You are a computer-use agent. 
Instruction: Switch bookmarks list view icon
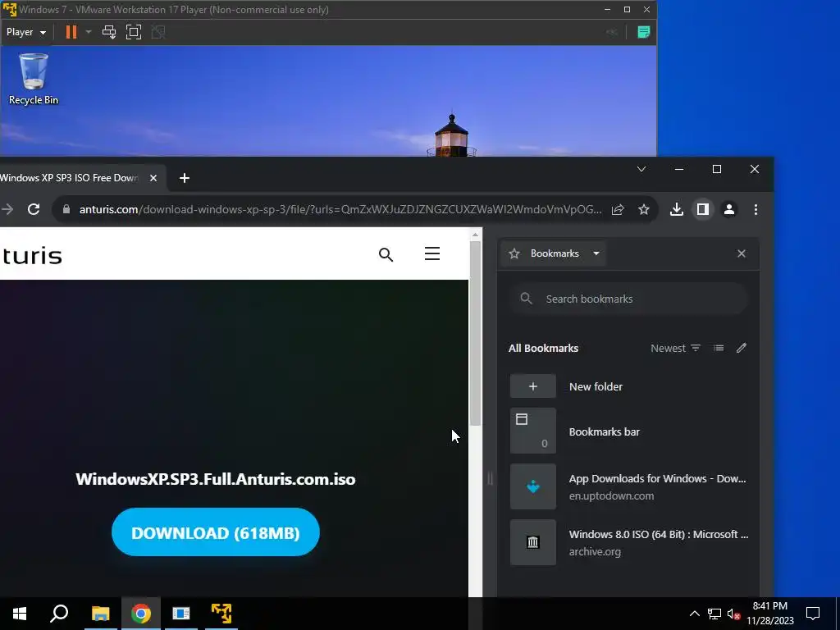(x=719, y=348)
